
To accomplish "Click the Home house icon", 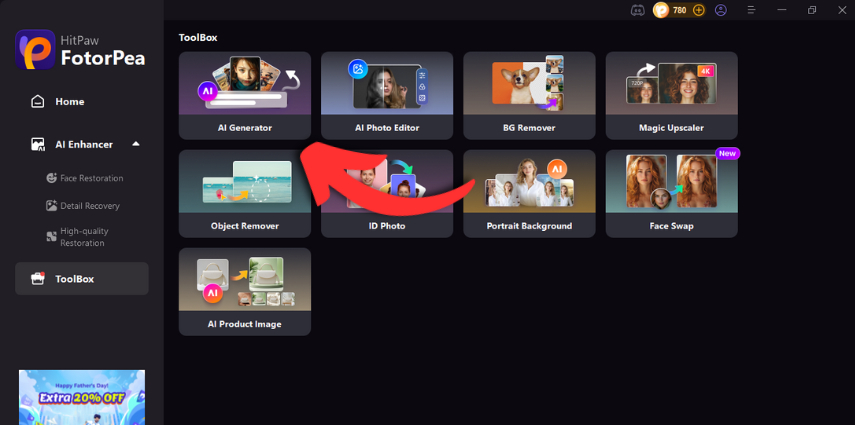I will [38, 101].
